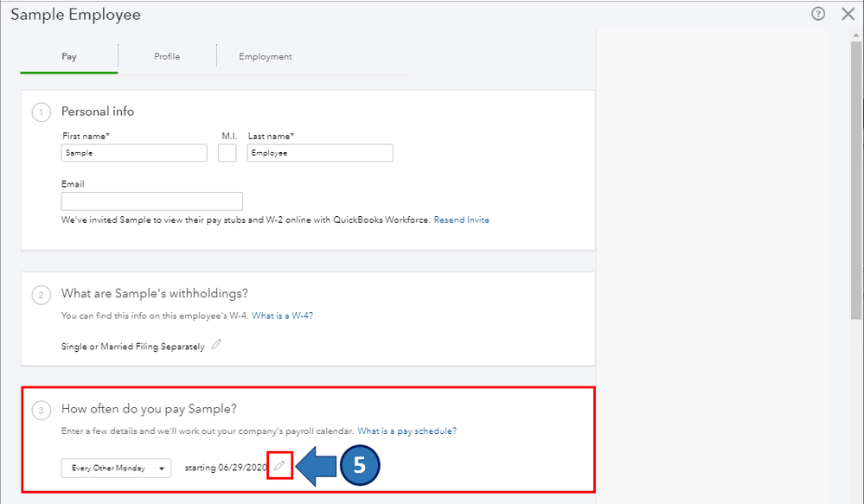864x504 pixels.
Task: Edit withholdings with the pencil icon
Action: tap(216, 345)
